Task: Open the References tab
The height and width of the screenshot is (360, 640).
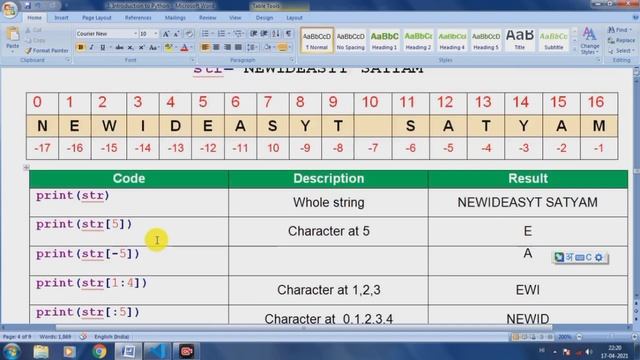Action: click(138, 18)
